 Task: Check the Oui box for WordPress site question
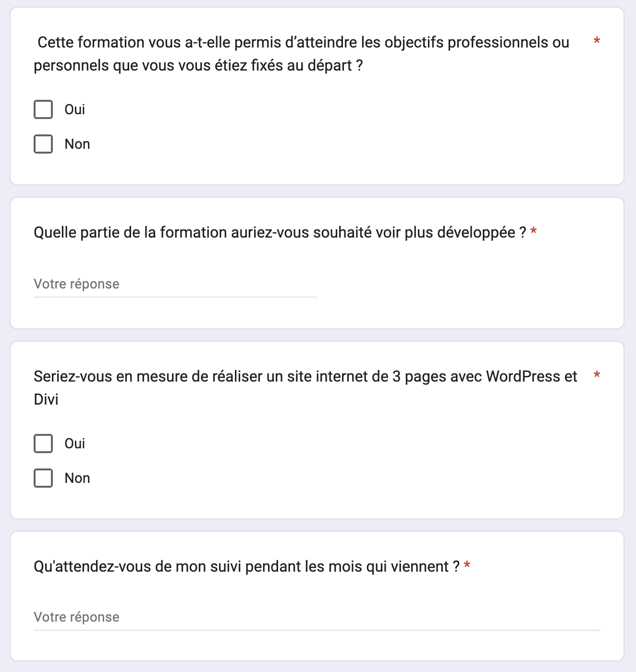[43, 444]
